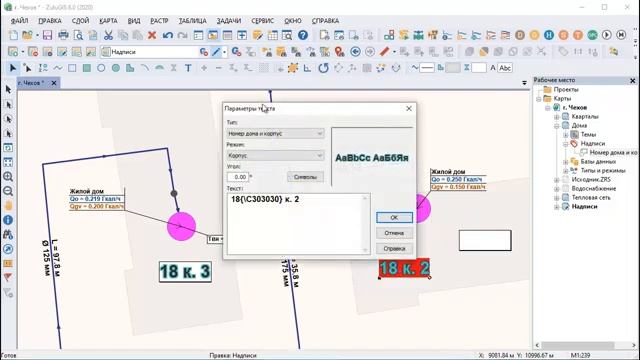Click the Play circle icon in toolbar
Image resolution: width=640 pixels, height=360 pixels.
[607, 36]
